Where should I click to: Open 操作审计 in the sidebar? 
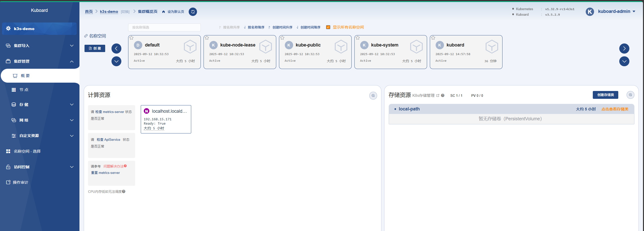tap(20, 182)
